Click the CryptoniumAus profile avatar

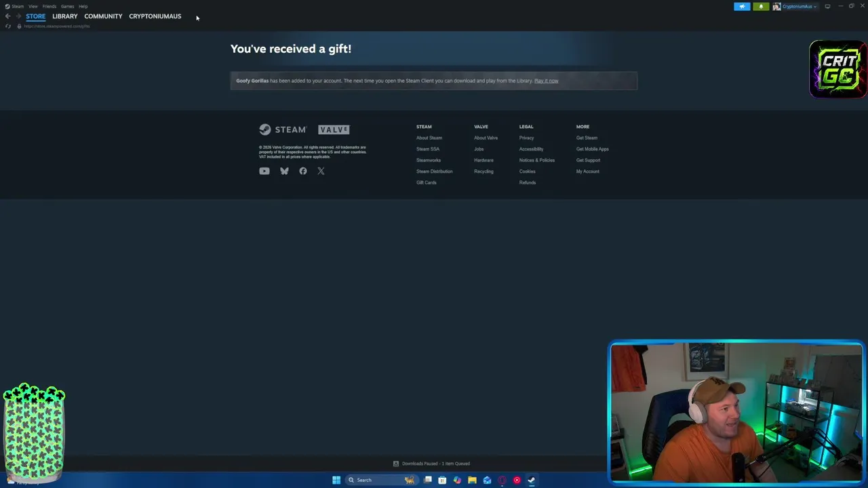pyautogui.click(x=776, y=6)
